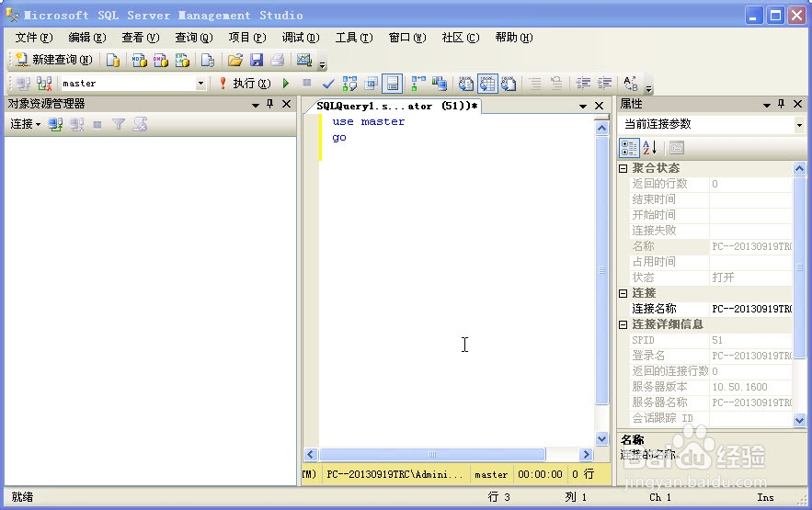This screenshot has width=812, height=510.
Task: Click the SQL Server Compact query icon
Action: coord(208,60)
